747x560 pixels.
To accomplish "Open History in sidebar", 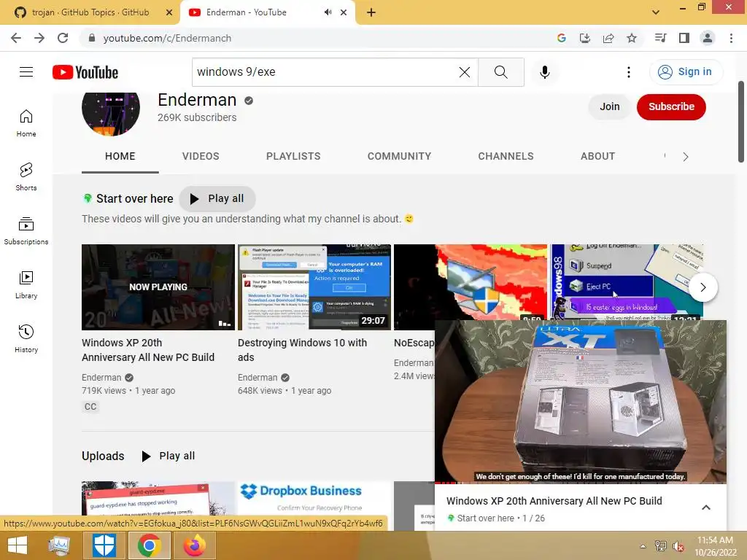I will click(26, 338).
